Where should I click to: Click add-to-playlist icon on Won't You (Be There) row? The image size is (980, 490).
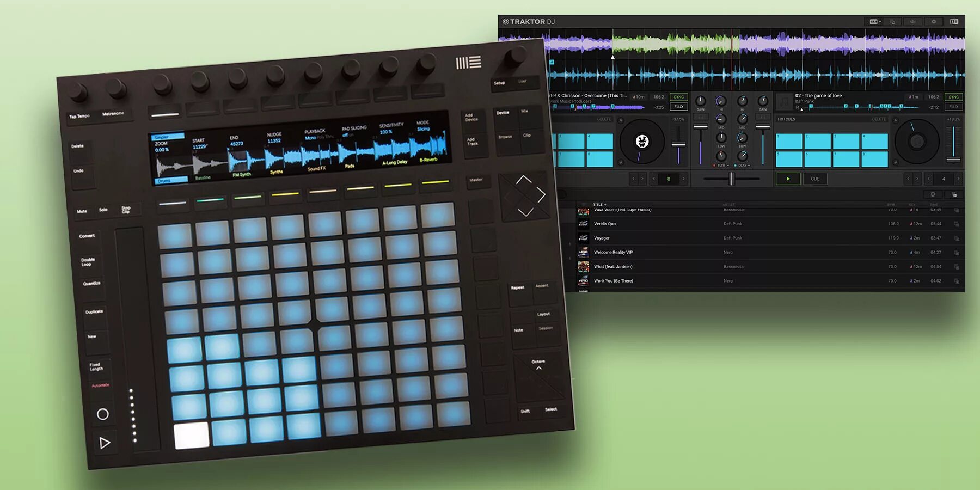point(957,281)
